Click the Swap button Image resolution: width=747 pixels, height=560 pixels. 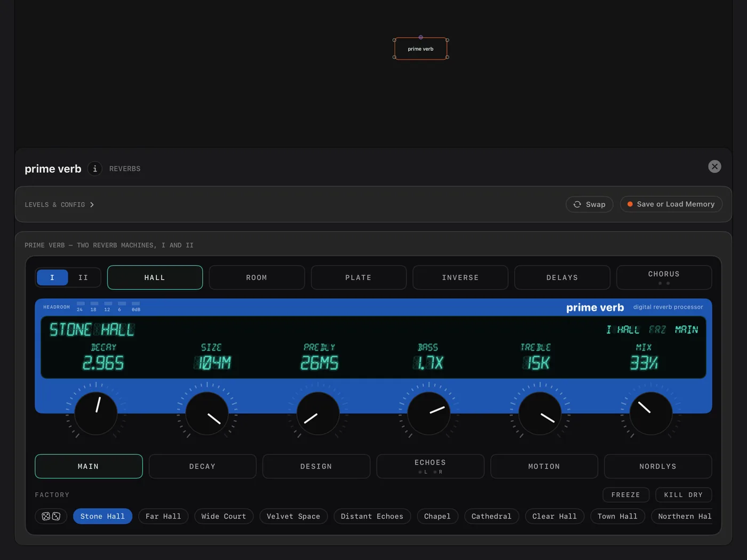click(590, 204)
